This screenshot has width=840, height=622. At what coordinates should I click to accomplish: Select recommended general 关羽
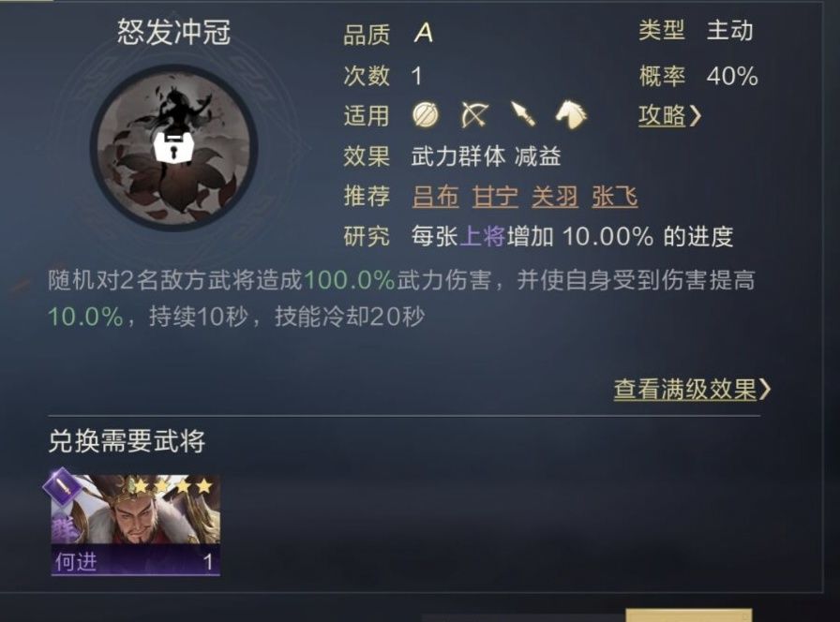pos(554,197)
